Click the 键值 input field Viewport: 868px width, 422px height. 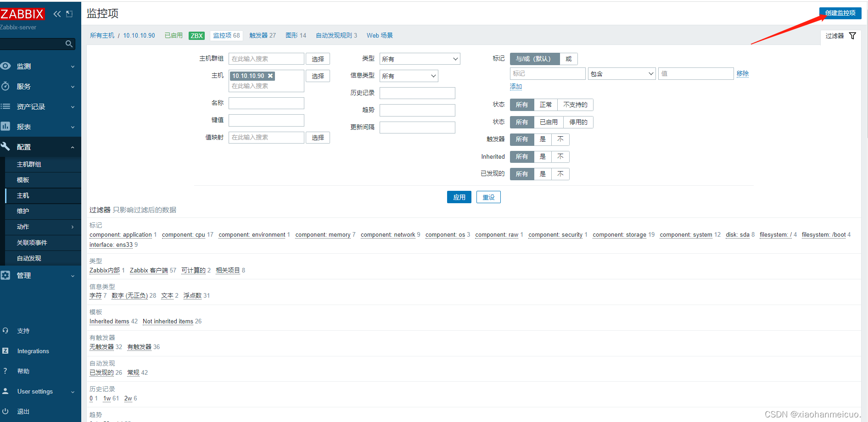[x=266, y=120]
